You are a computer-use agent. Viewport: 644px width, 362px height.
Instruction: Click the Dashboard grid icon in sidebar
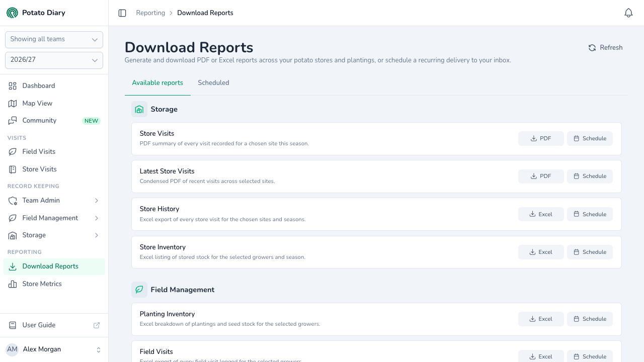13,86
